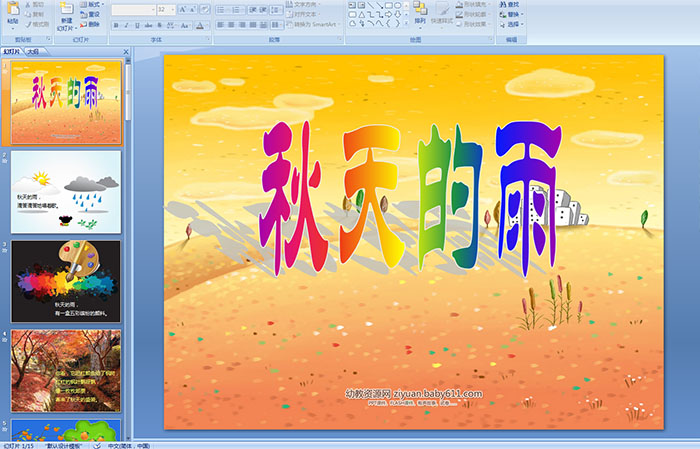This screenshot has width=700, height=449.
Task: Click the Clear Formatting eraser icon
Action: (205, 9)
